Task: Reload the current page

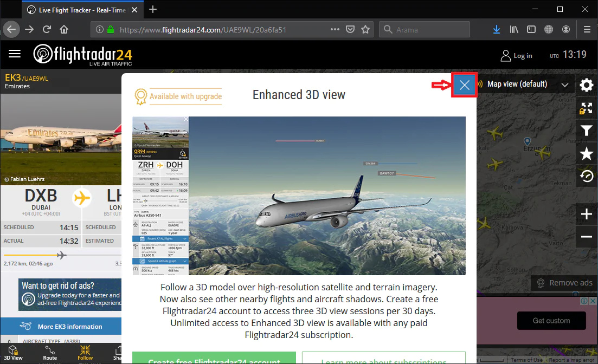Action: 47,29
